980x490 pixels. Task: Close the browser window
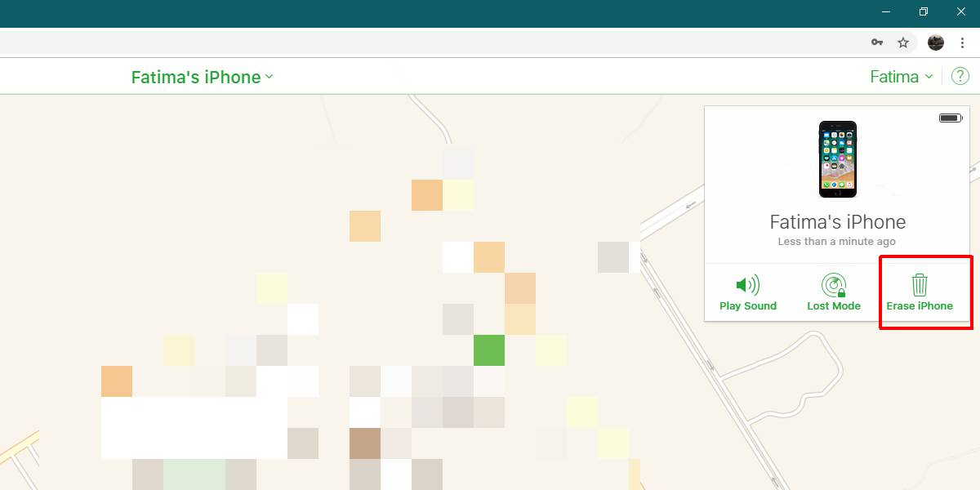click(960, 11)
